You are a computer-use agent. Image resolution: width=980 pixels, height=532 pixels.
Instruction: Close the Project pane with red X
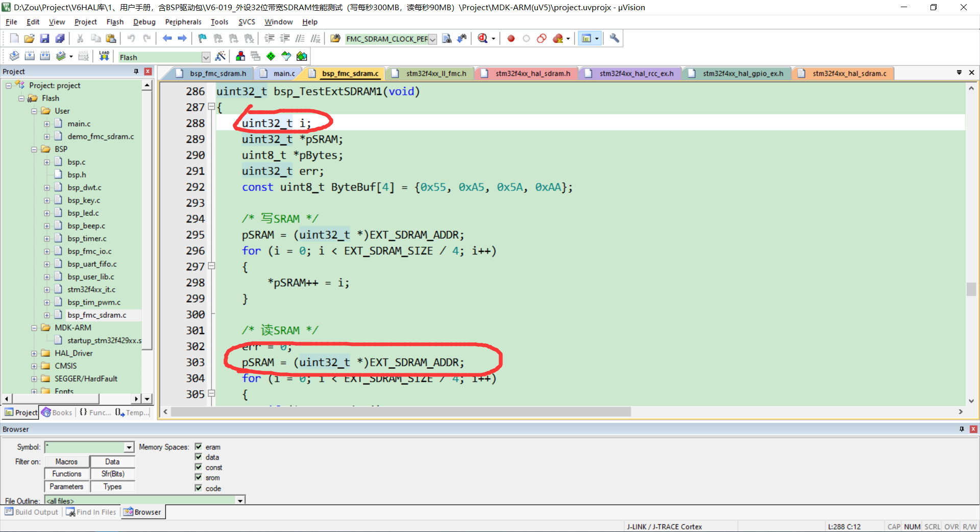(x=148, y=71)
